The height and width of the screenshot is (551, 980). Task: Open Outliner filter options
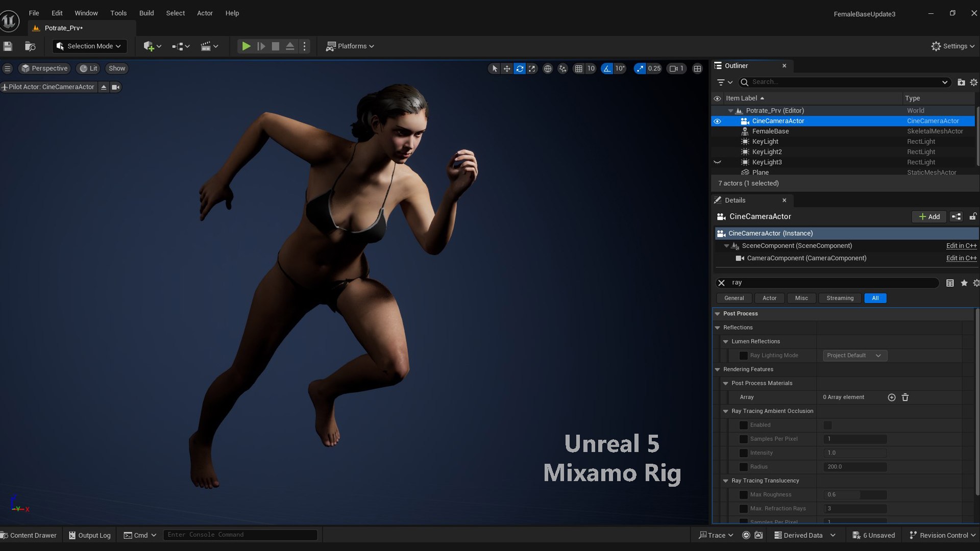[x=724, y=82]
